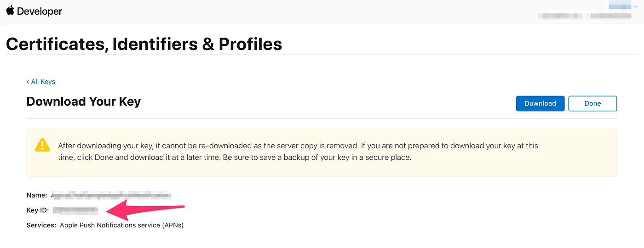644x248 pixels.
Task: Click the back chevron beside All Keys
Action: click(x=28, y=82)
